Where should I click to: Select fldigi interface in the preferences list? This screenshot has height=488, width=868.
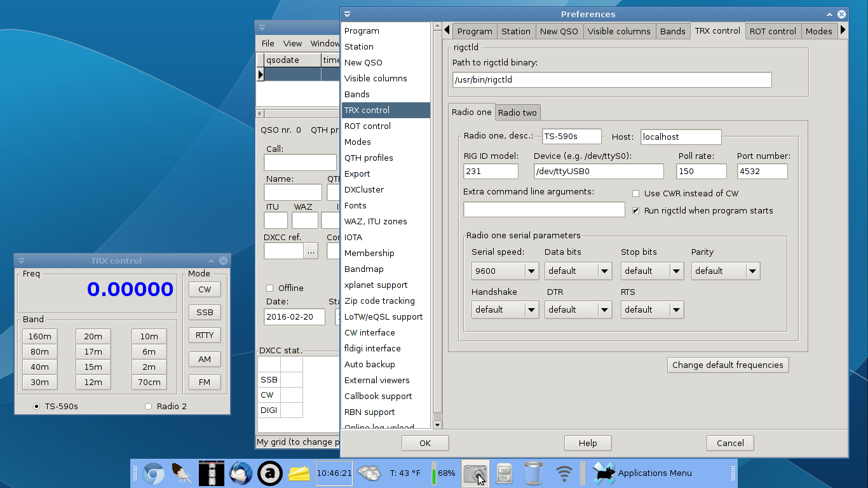tap(386, 349)
